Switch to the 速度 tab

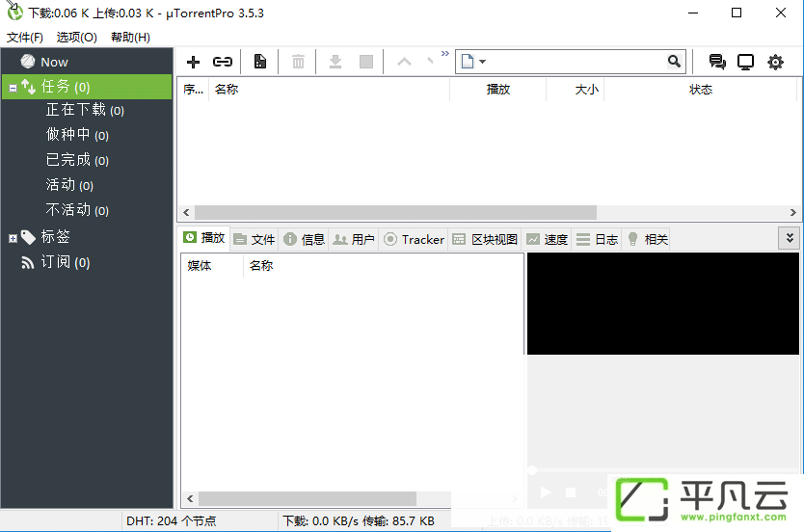click(548, 239)
